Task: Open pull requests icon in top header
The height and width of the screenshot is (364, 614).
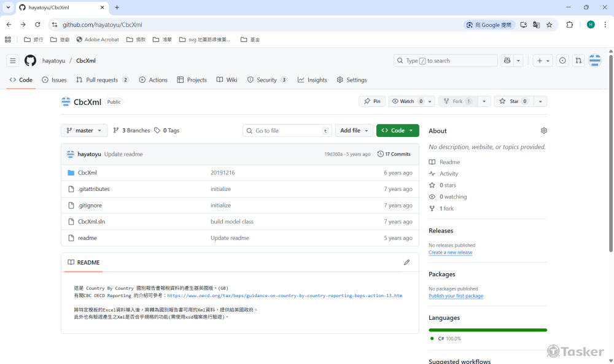Action: coord(578,61)
